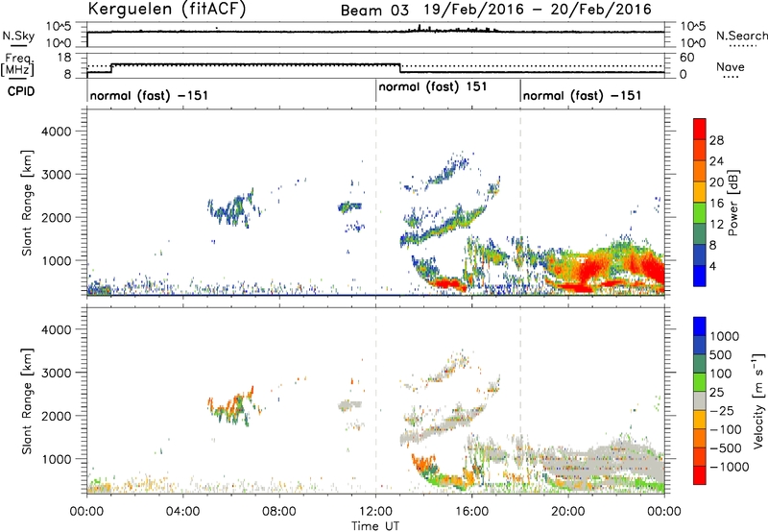Pick the yellow 16–20 dB Power colorbar segment
Screen dimensions: 768x532
[x=700, y=192]
